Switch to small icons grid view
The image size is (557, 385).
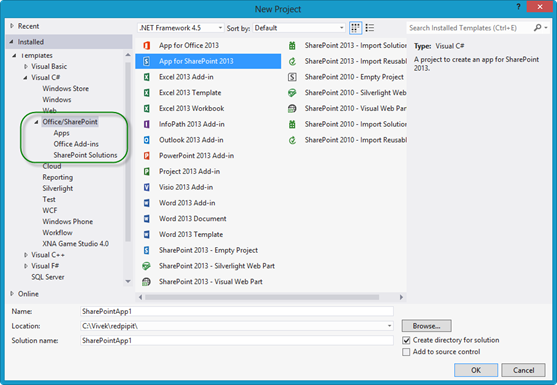pos(356,28)
